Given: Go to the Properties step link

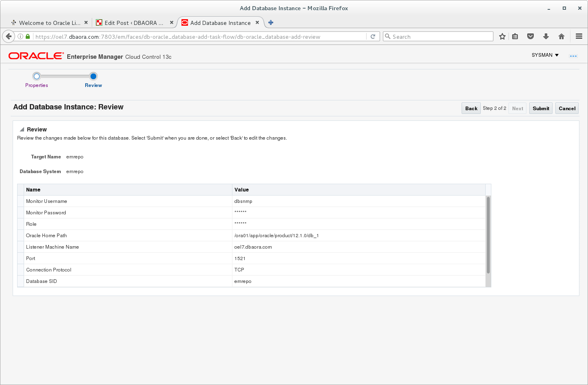Looking at the screenshot, I should point(37,85).
